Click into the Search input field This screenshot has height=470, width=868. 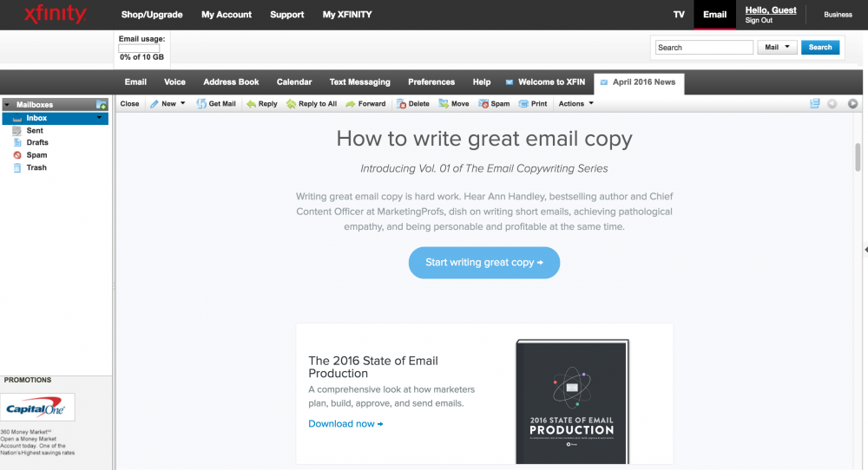click(704, 48)
